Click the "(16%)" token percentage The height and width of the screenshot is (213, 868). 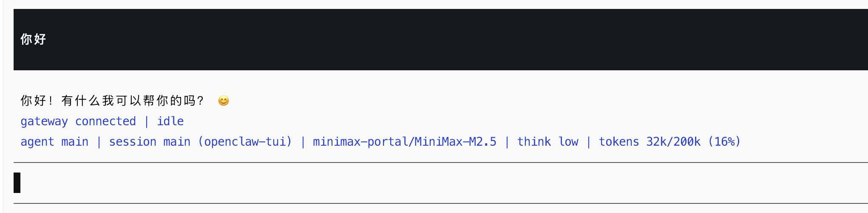[724, 142]
